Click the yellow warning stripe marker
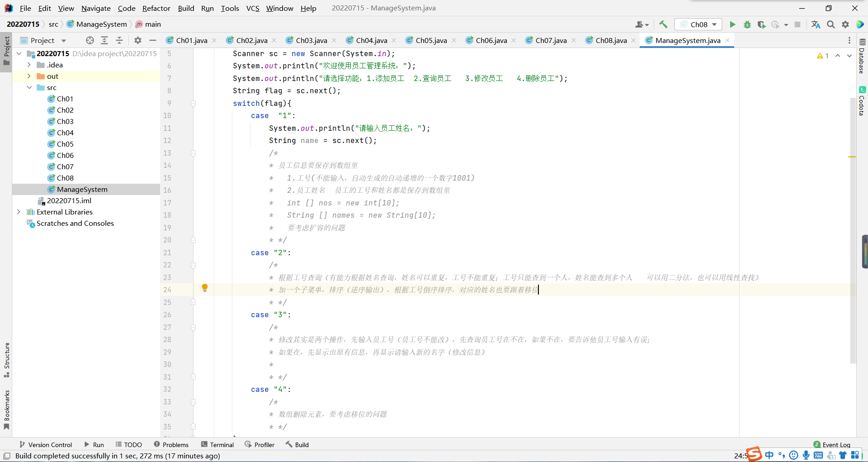The width and height of the screenshot is (868, 462). click(x=852, y=157)
